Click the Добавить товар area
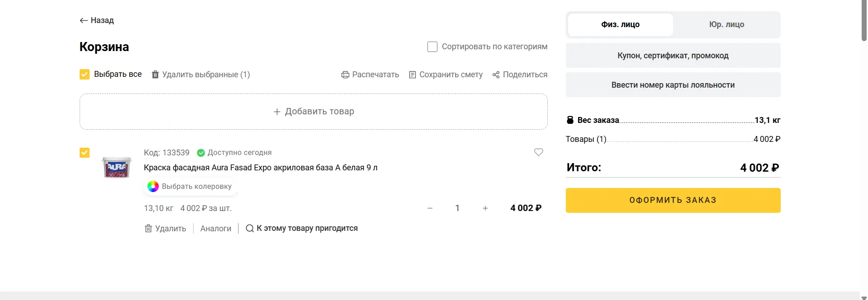868x300 pixels. (313, 112)
